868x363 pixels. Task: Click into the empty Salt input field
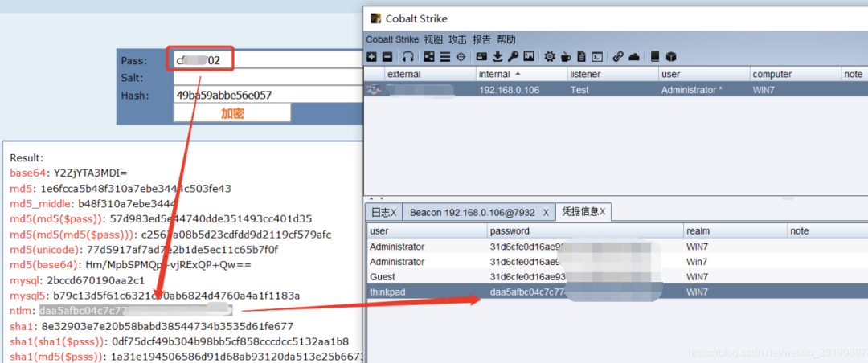(x=268, y=77)
